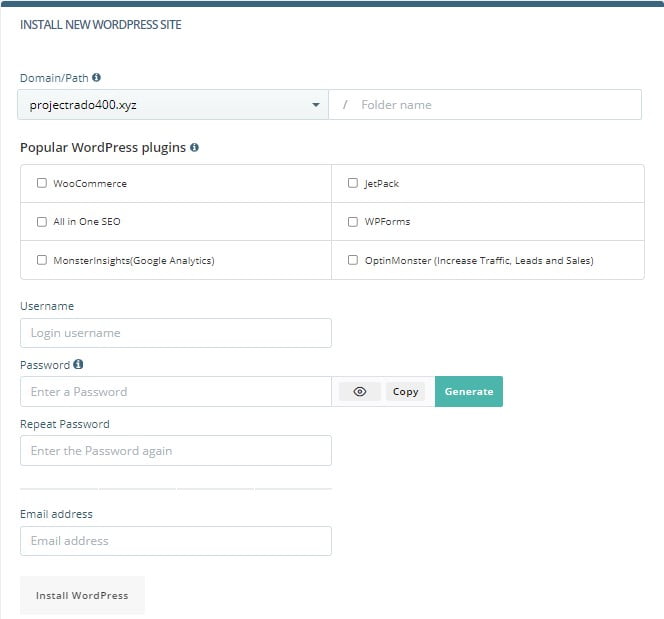
Task: Focus the Email address input field
Action: coord(176,541)
